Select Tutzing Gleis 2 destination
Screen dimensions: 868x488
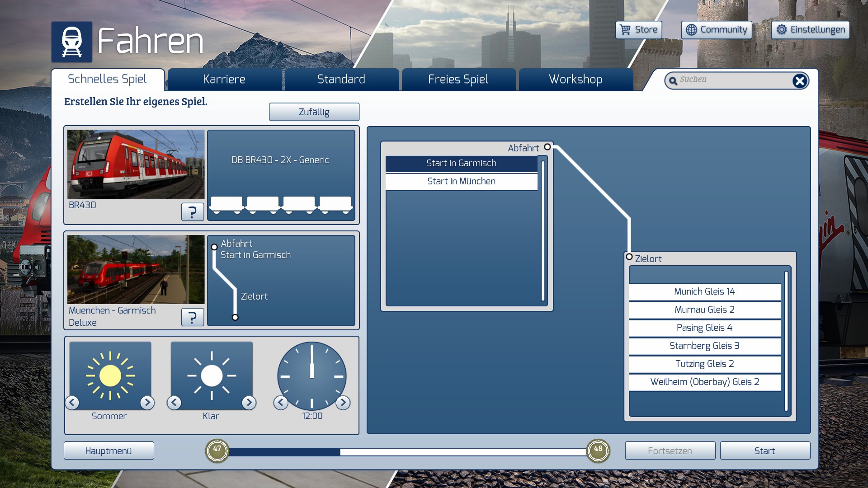[704, 364]
